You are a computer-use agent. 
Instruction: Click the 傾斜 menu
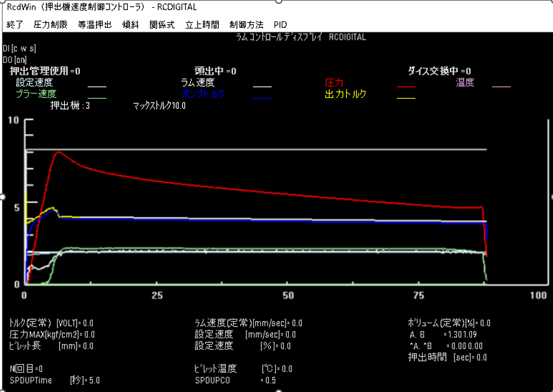[130, 25]
